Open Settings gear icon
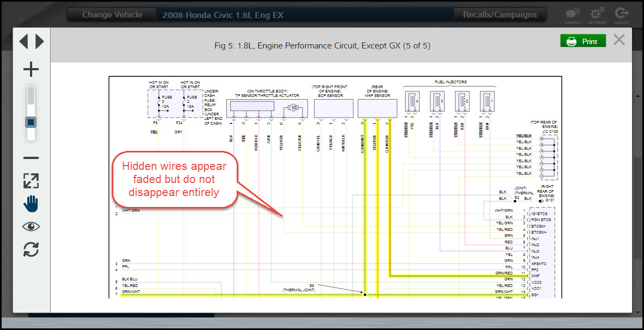 click(597, 15)
